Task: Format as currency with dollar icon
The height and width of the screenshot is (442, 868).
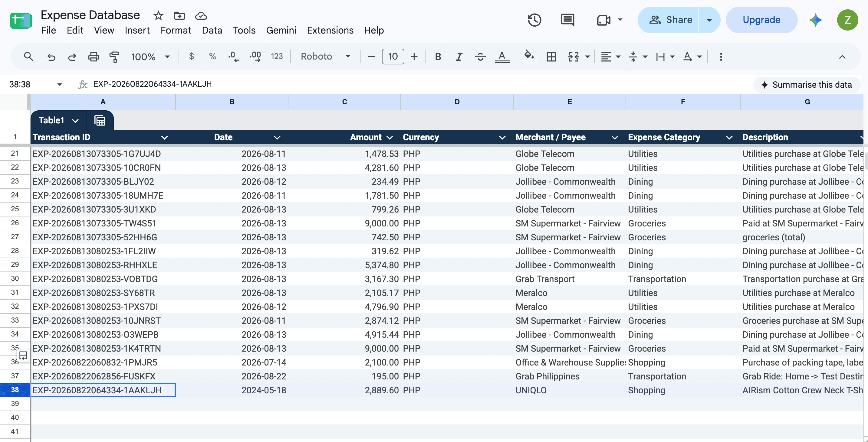Action: 191,56
